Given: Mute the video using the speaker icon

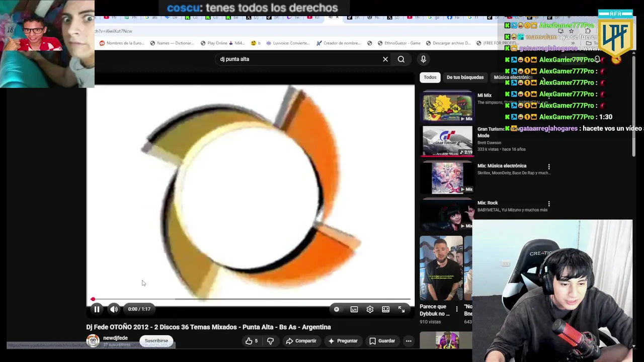Looking at the screenshot, I should pos(114,309).
